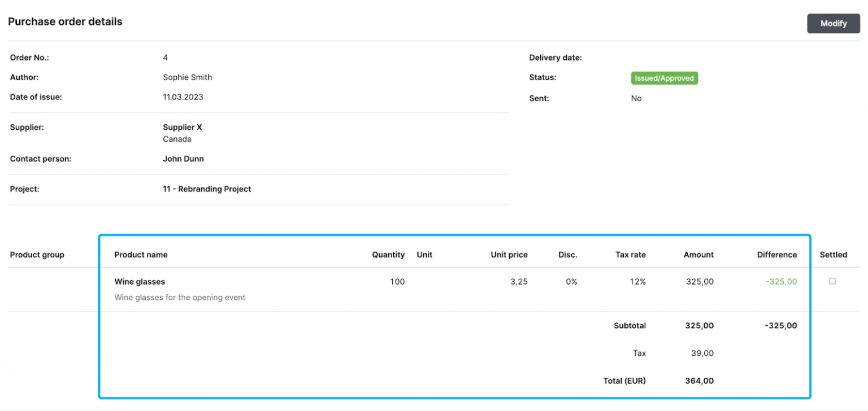Open the 11 - Rebranding Project link
868x411 pixels.
point(207,189)
